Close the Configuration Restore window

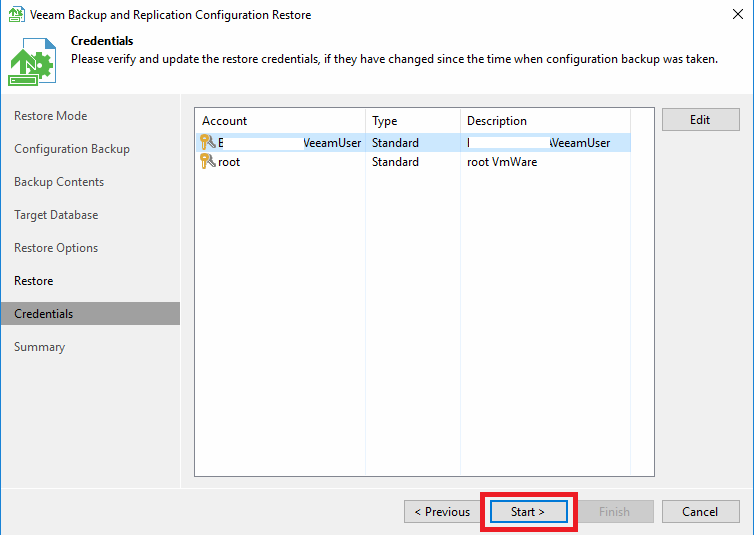[x=738, y=14]
